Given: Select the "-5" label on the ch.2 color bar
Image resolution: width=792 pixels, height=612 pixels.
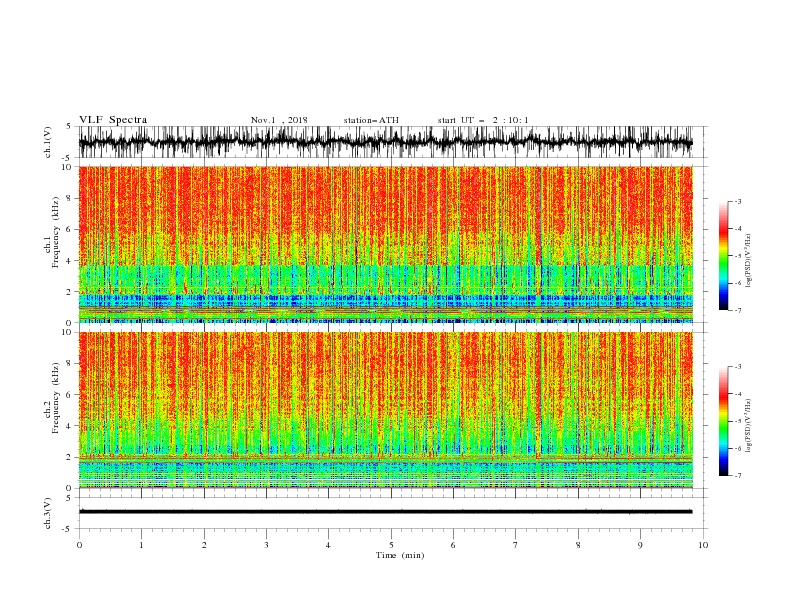Looking at the screenshot, I should [737, 421].
